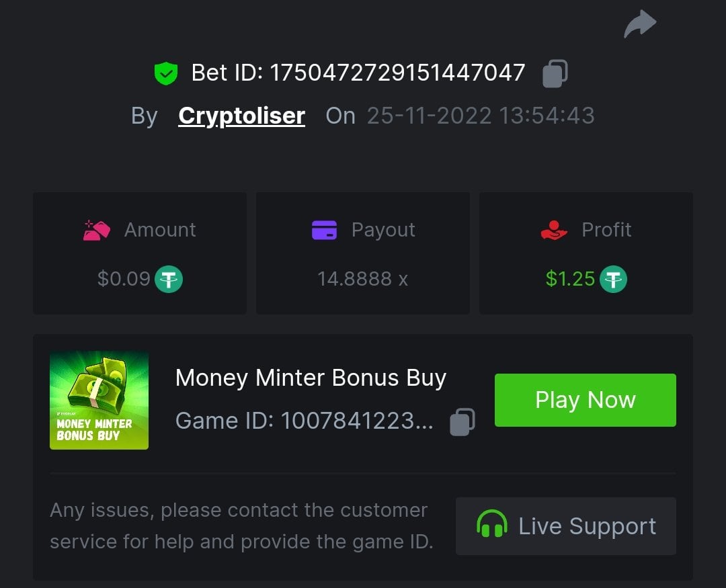Open Live Support chat
Viewport: 726px width, 588px height.
coord(566,526)
